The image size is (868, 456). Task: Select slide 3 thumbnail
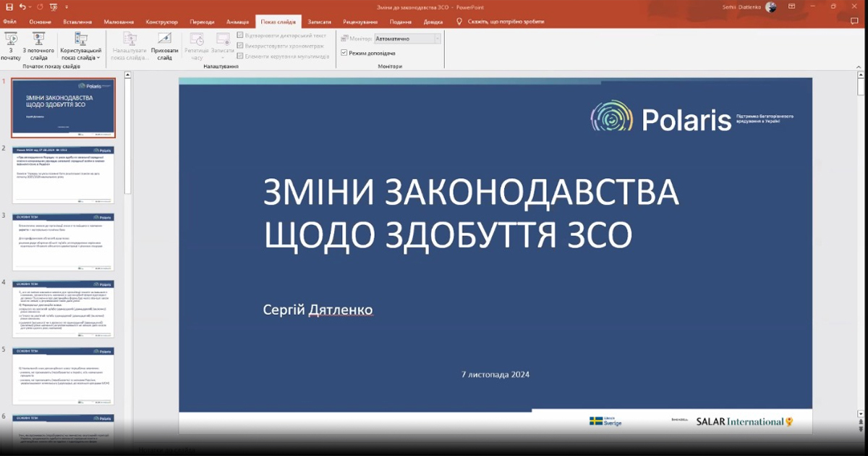point(63,242)
